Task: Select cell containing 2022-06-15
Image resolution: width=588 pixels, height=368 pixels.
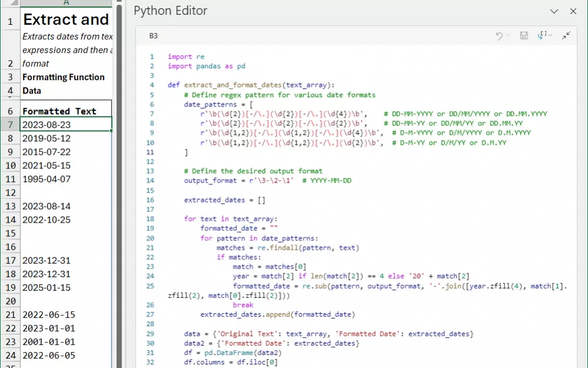Action: pyautogui.click(x=66, y=314)
